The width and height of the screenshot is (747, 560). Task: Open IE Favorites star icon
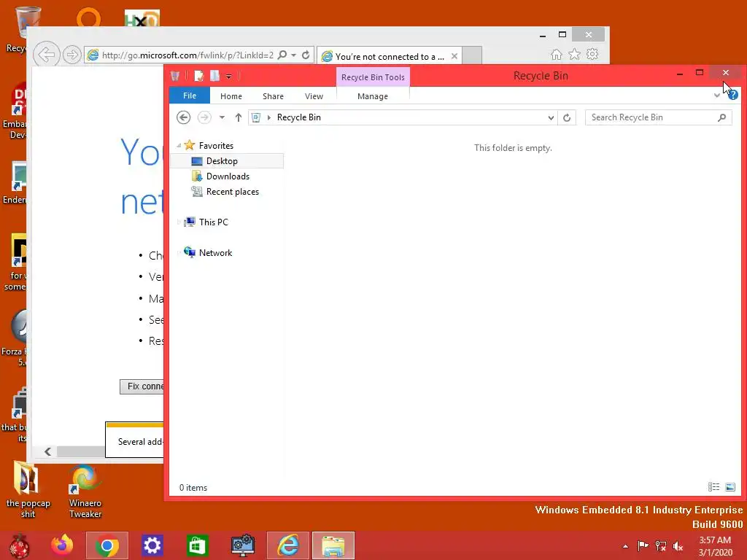point(575,54)
